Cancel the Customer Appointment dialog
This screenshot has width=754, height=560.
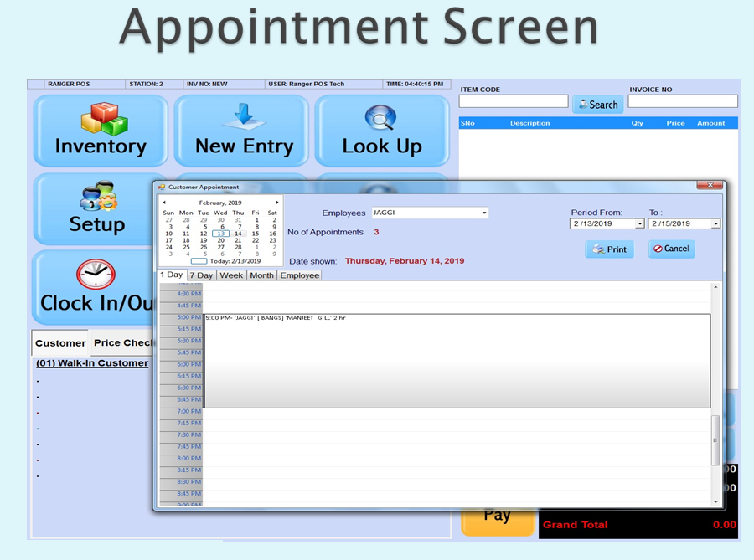point(671,249)
